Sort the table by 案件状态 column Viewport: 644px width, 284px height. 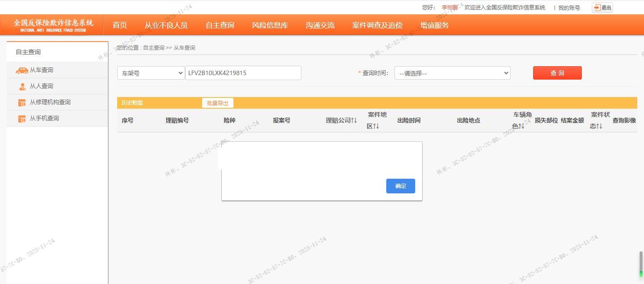coord(599,120)
